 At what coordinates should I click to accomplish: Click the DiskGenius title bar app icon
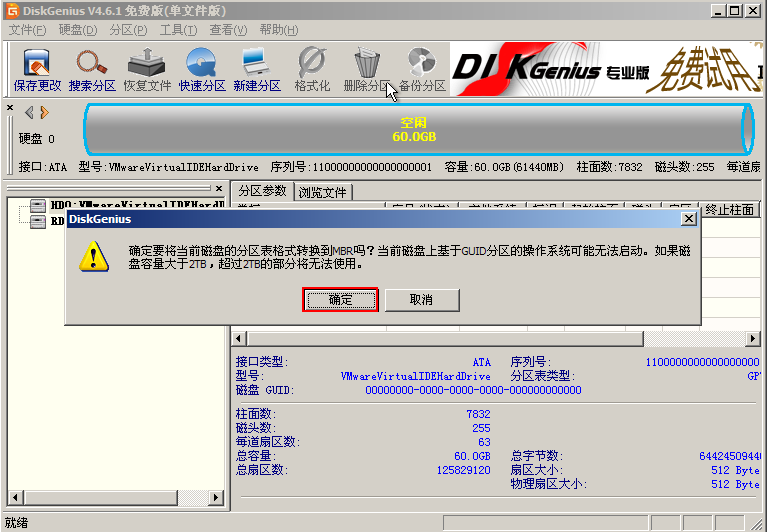(12, 10)
